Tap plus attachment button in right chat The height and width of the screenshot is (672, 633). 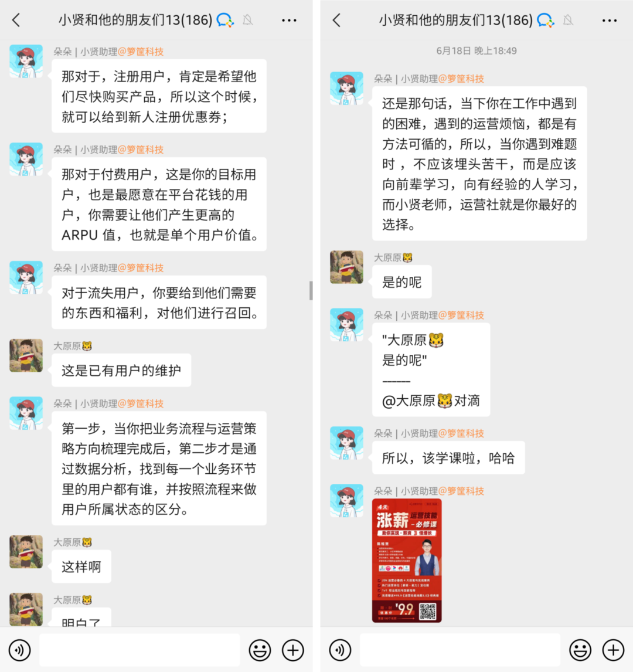(x=613, y=650)
